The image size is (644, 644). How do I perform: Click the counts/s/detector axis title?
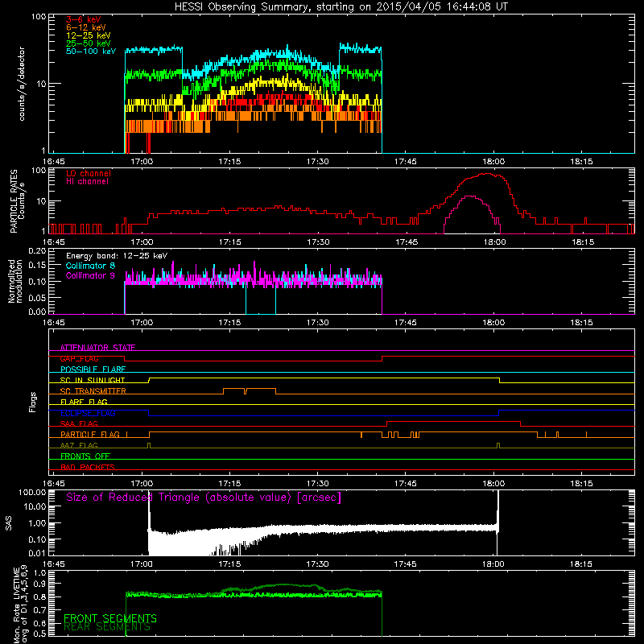(x=22, y=84)
